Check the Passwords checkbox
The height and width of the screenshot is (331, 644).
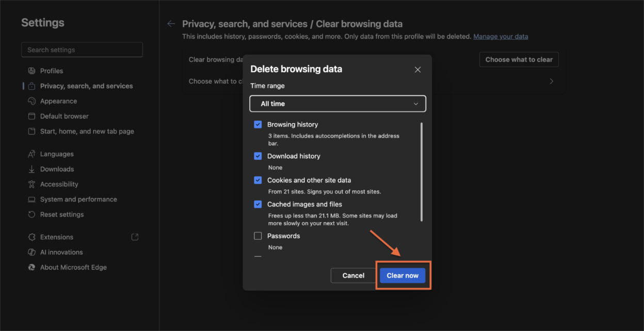258,236
